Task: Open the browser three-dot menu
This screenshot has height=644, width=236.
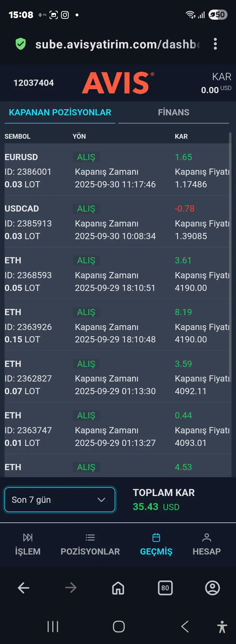Action: (x=215, y=44)
